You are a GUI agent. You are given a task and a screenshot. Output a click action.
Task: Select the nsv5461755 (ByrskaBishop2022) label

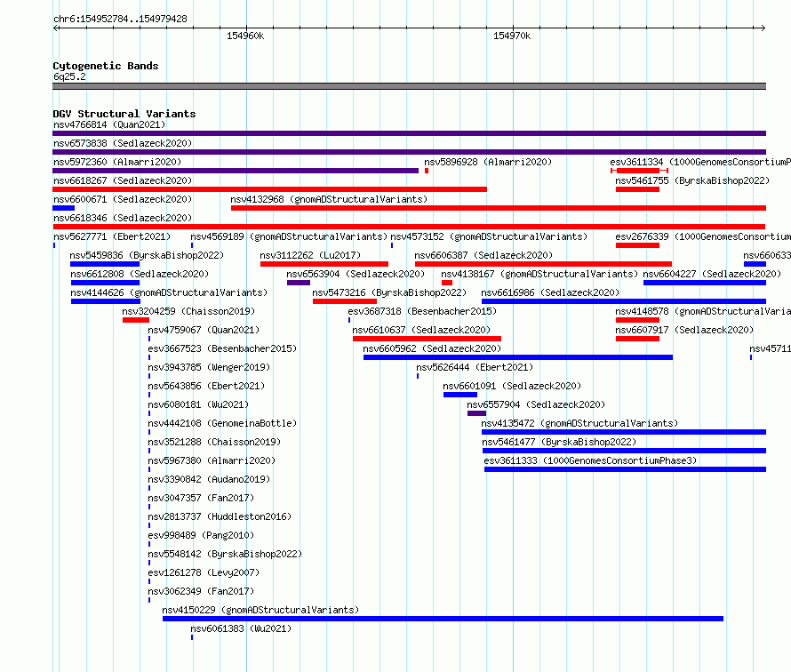(692, 180)
